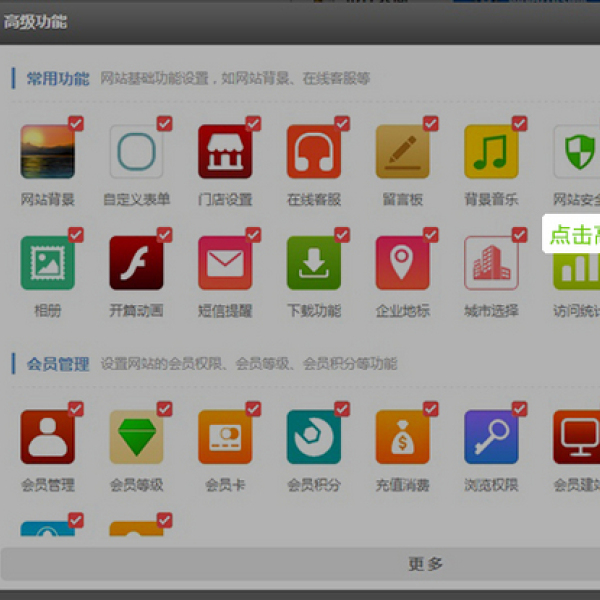Uncheck the checkbox on 相册 icon
The height and width of the screenshot is (600, 600).
click(x=76, y=235)
